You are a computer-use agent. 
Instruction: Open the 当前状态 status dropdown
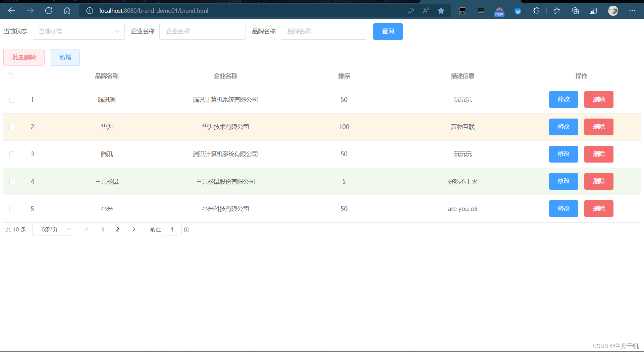[x=78, y=31]
